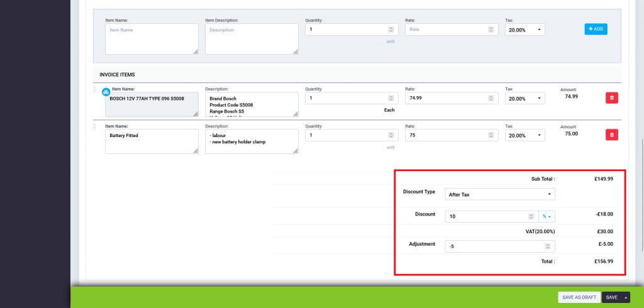Open the arrow menu next to SAVE
The image size is (644, 308).
click(626, 297)
